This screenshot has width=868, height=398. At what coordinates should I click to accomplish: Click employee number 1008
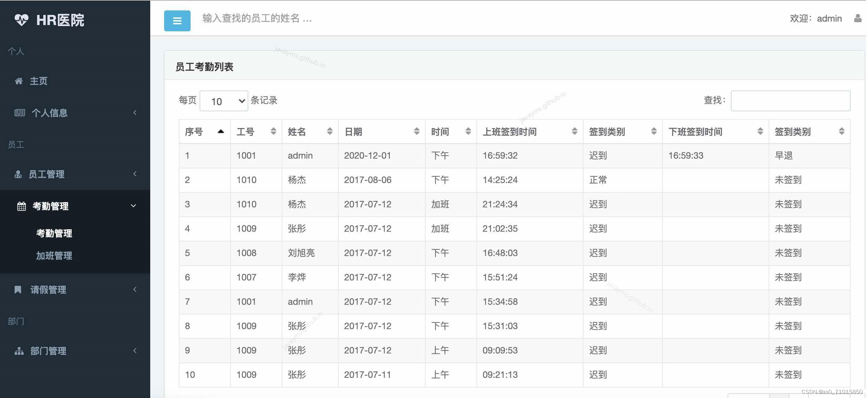(246, 253)
